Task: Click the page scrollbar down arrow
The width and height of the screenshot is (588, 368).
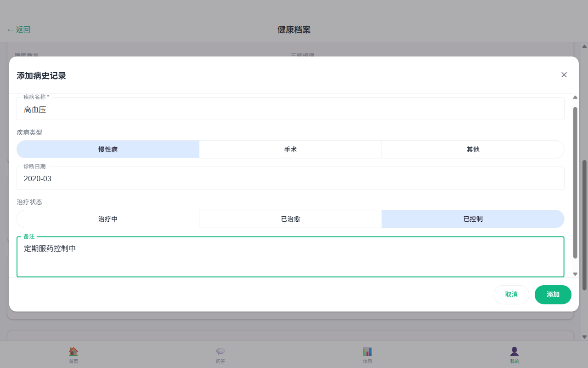Action: coord(584,337)
